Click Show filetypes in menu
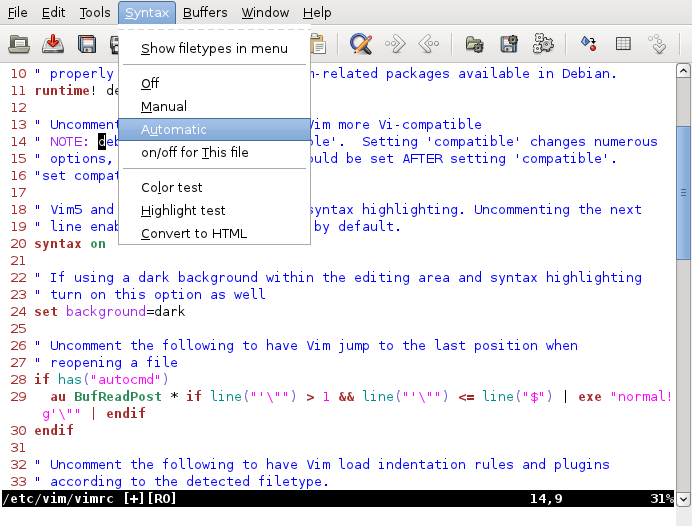The width and height of the screenshot is (692, 526). 214,48
